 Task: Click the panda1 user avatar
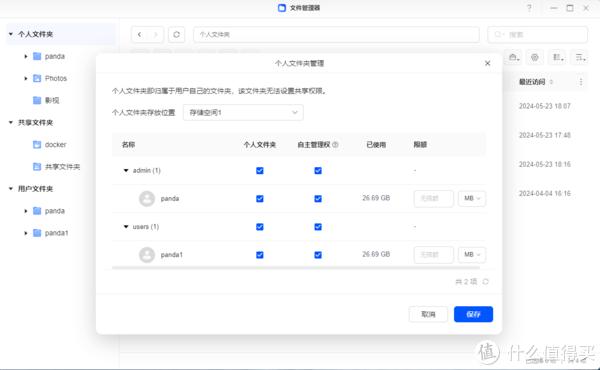click(x=147, y=255)
